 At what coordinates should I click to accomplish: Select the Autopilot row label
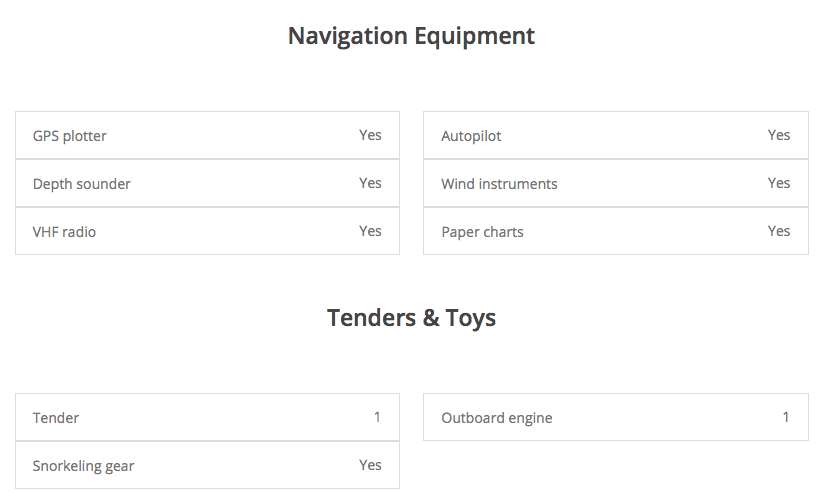pyautogui.click(x=471, y=136)
